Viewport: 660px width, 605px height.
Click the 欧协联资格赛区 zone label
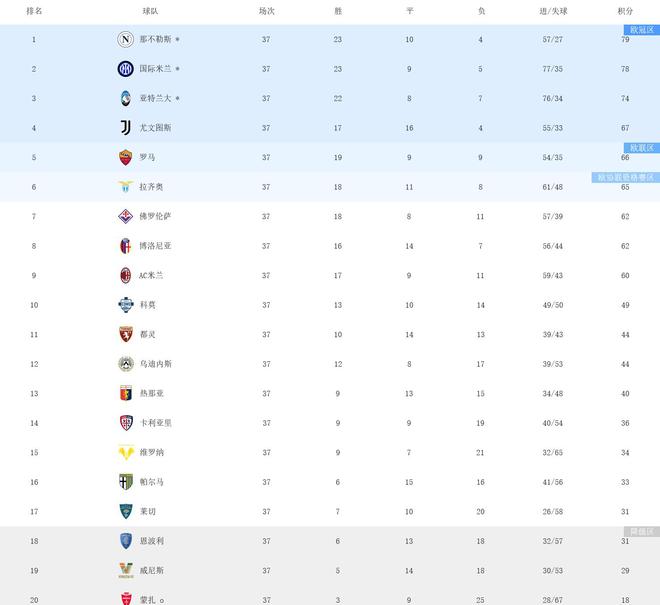pos(626,177)
